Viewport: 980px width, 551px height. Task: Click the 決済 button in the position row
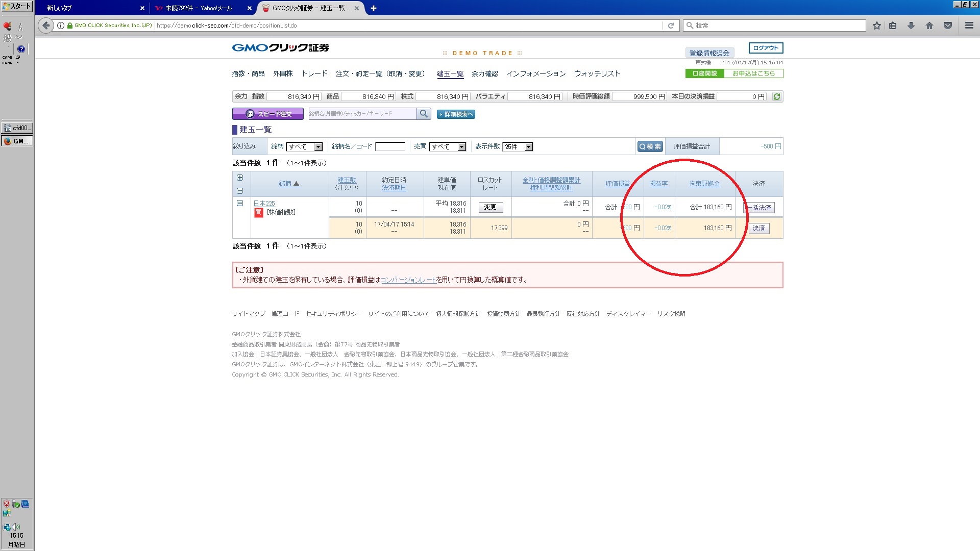(x=759, y=228)
